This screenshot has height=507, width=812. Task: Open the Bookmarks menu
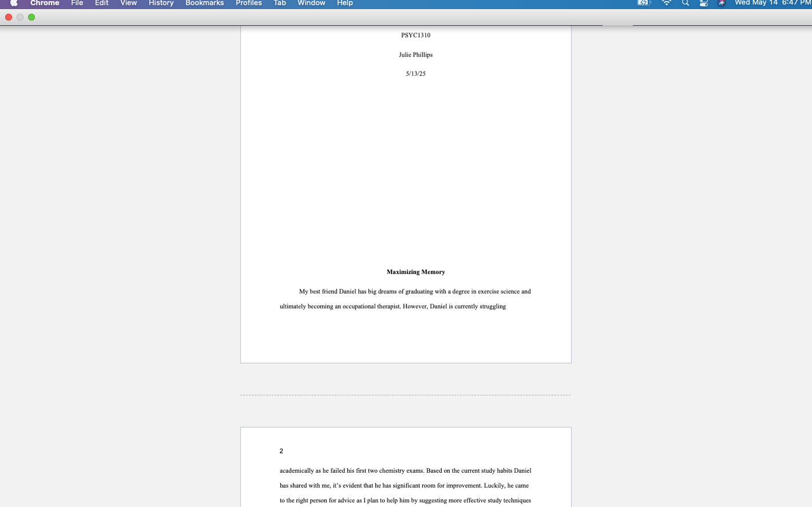(205, 3)
